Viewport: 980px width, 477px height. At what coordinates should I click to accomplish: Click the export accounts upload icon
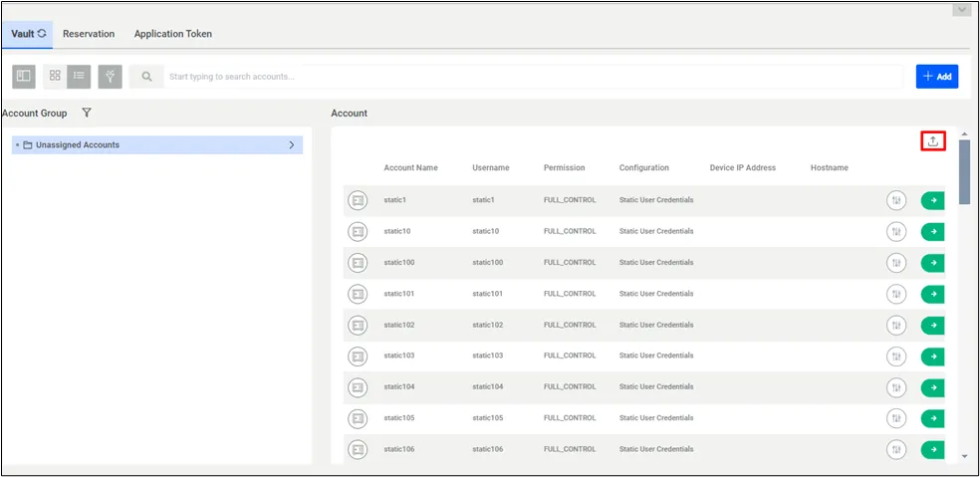coord(933,141)
